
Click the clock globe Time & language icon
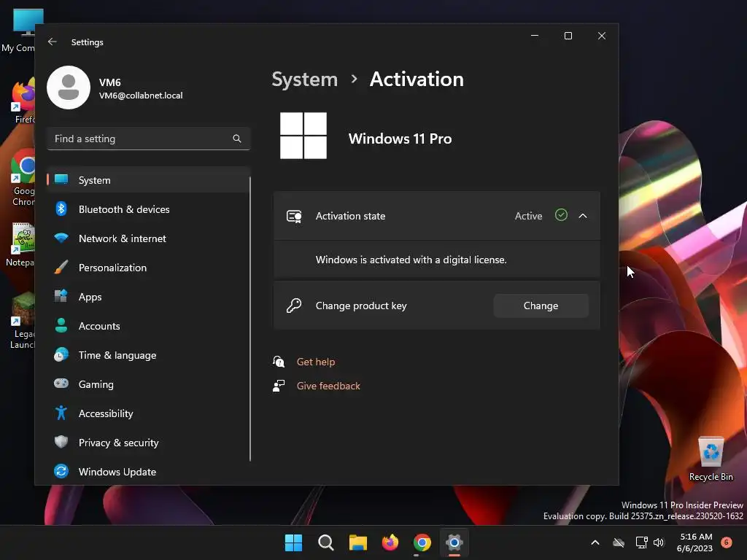tap(61, 355)
